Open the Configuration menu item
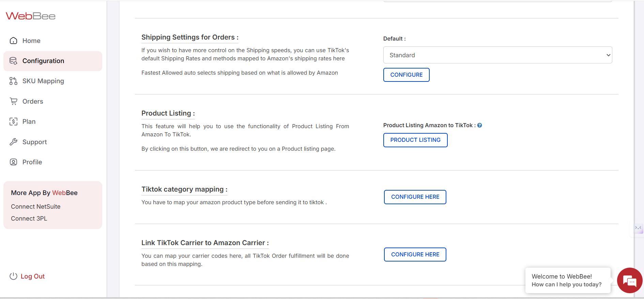Image resolution: width=644 pixels, height=299 pixels. [43, 61]
